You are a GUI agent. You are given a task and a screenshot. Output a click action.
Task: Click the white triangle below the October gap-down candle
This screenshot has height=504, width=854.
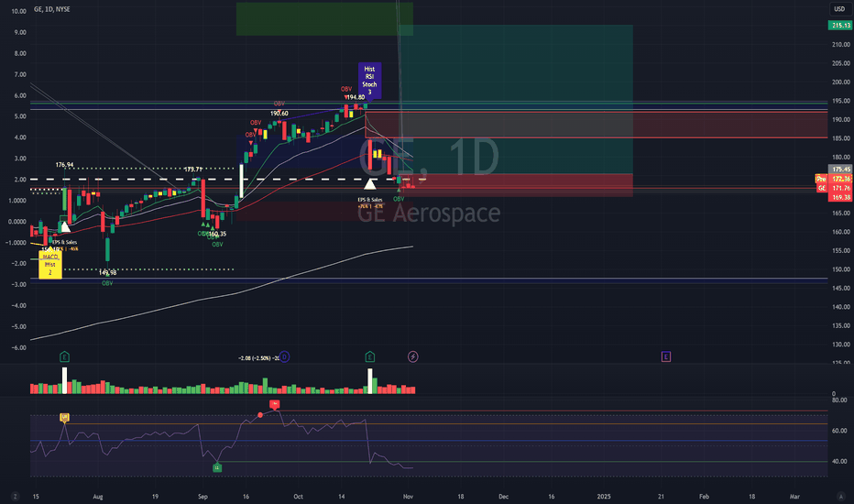[x=370, y=184]
